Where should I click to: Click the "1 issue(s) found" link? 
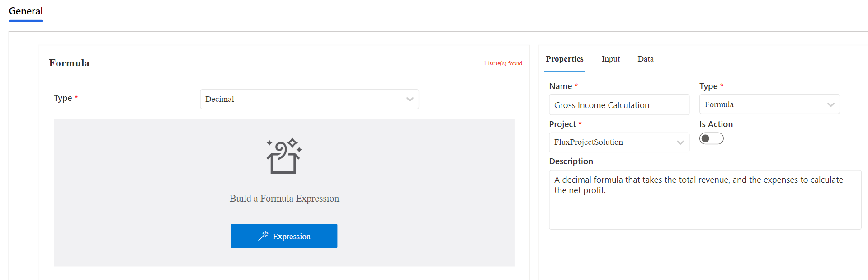503,63
